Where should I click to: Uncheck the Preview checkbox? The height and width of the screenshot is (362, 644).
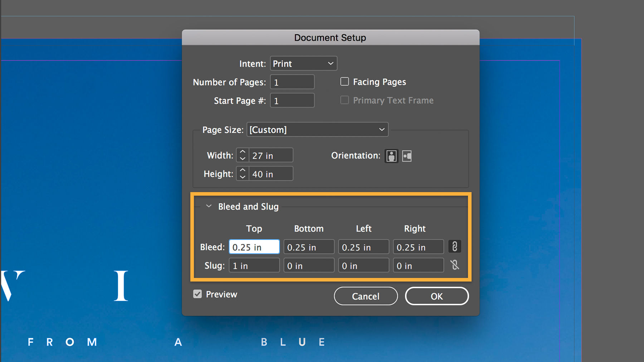197,294
